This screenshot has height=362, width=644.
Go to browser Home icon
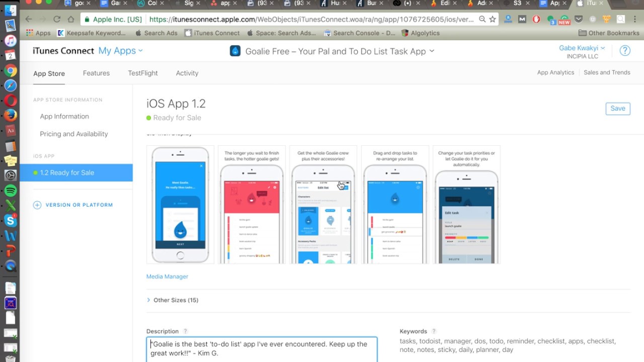pyautogui.click(x=71, y=20)
